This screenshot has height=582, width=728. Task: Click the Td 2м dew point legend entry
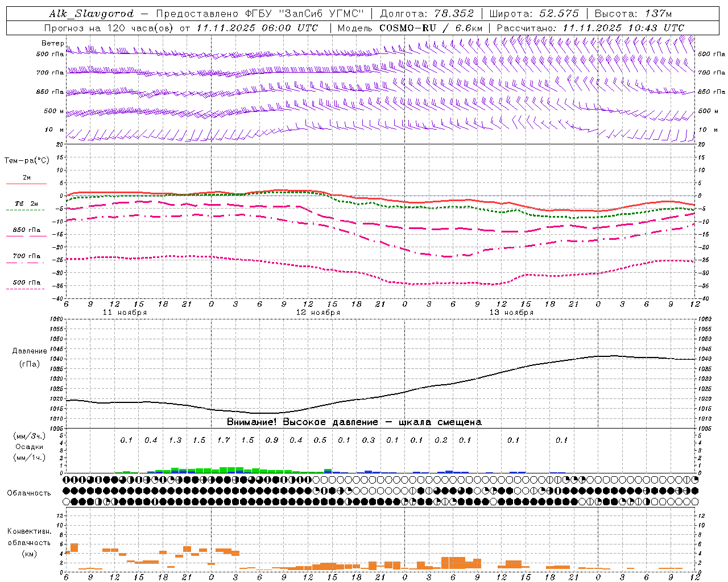pyautogui.click(x=26, y=204)
